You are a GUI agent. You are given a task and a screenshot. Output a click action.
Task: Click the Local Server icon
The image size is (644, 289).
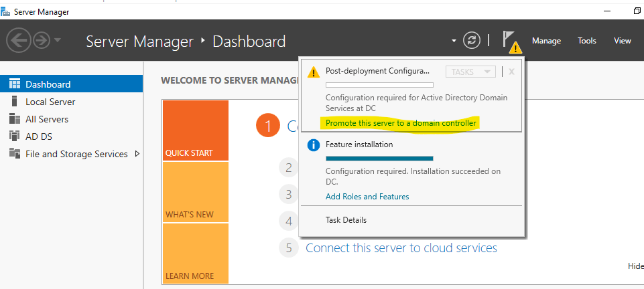click(x=15, y=102)
